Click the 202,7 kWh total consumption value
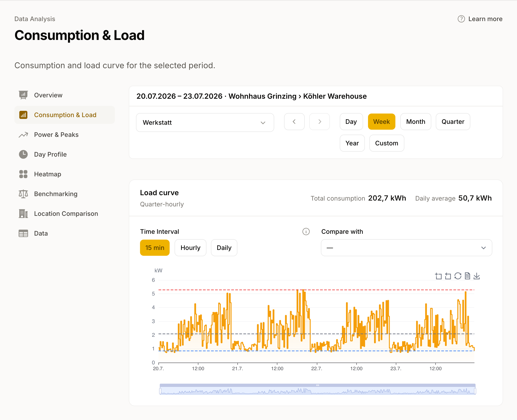 point(387,198)
